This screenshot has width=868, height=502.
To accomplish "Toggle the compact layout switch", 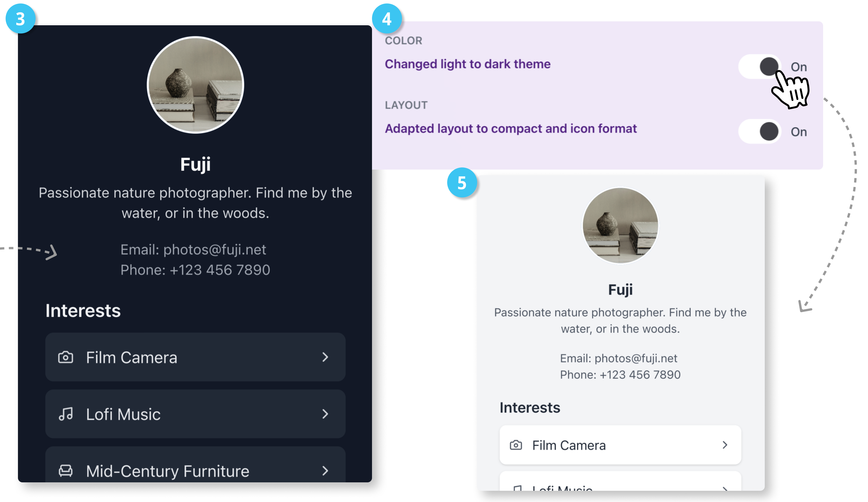I will coord(760,131).
